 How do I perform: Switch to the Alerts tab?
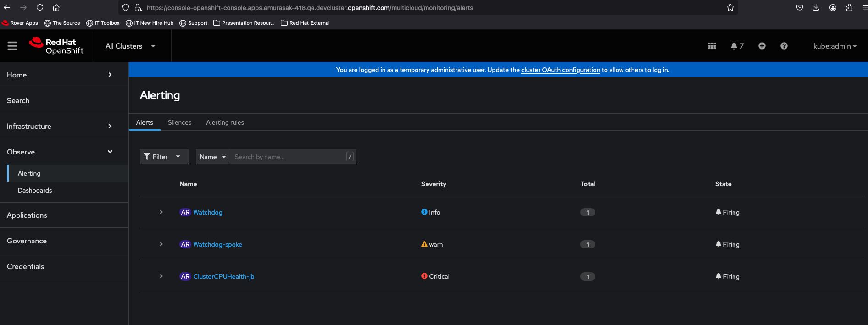click(145, 122)
